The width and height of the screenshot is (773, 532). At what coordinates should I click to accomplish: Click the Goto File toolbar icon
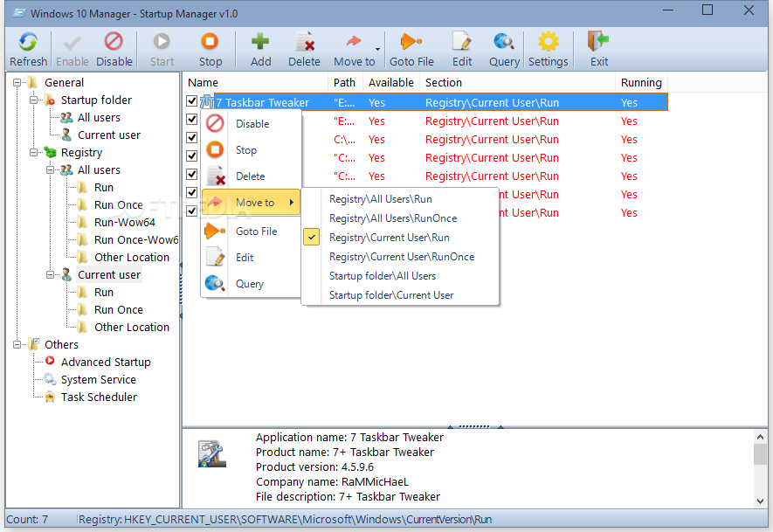pyautogui.click(x=411, y=42)
